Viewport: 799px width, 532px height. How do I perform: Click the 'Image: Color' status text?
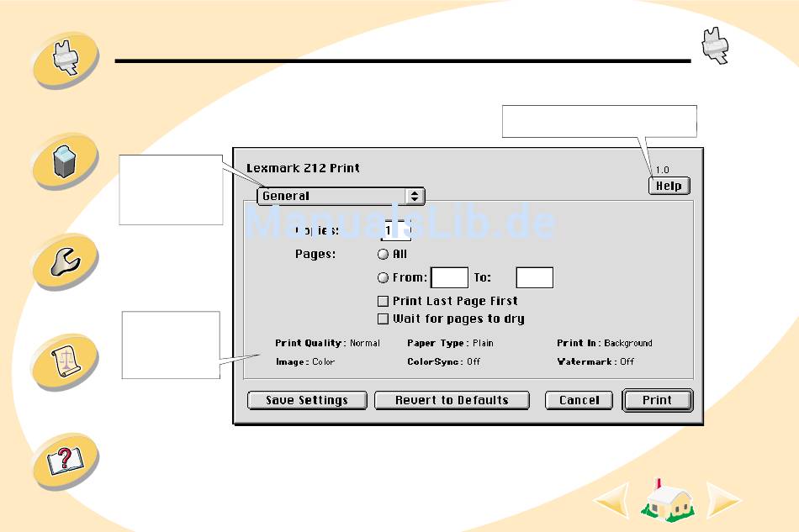[304, 361]
